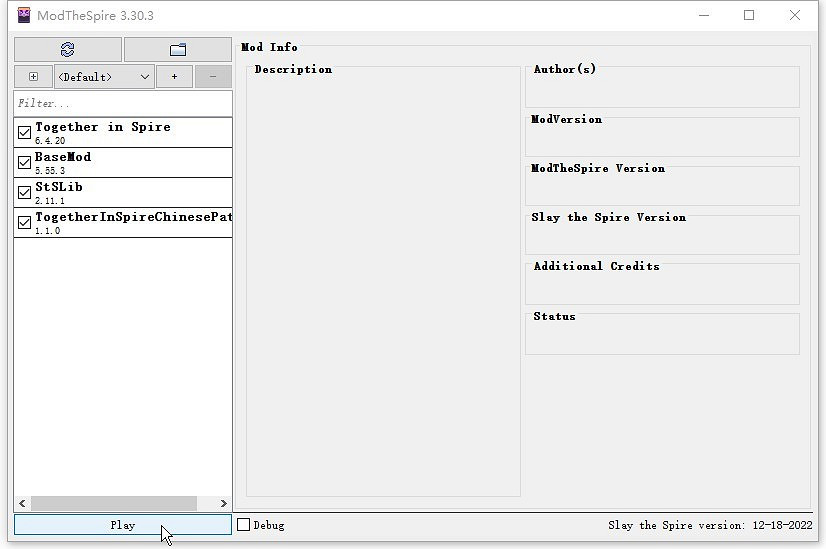Remove profile with the minus button

click(x=213, y=77)
